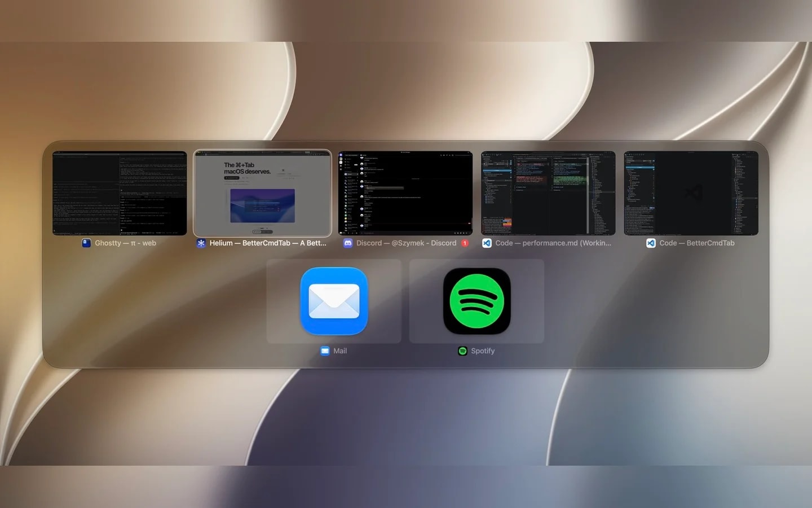812x508 pixels.
Task: Click the small Ghostty icon beside its label
Action: click(x=86, y=243)
